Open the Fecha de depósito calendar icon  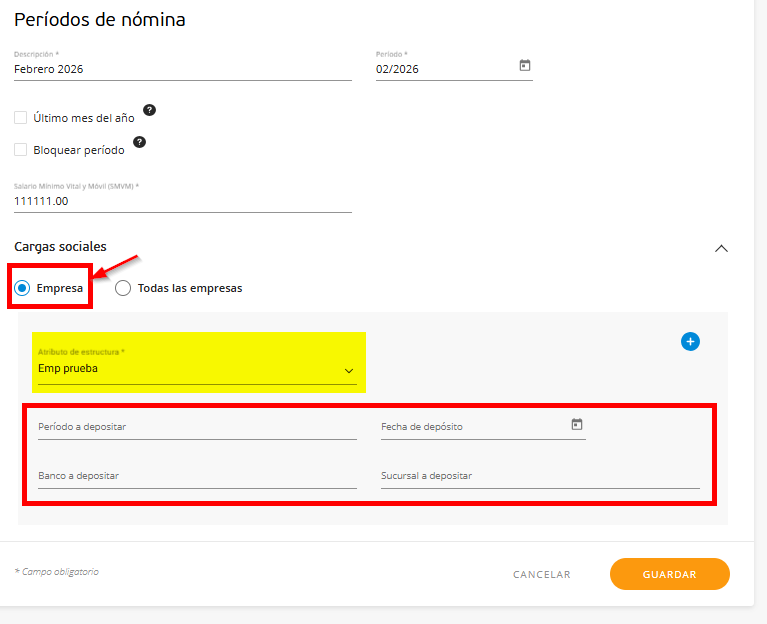click(x=577, y=425)
